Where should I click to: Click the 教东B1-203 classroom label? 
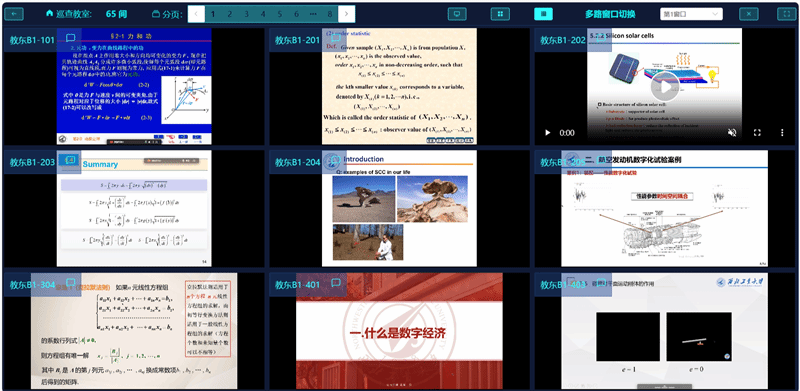32,162
